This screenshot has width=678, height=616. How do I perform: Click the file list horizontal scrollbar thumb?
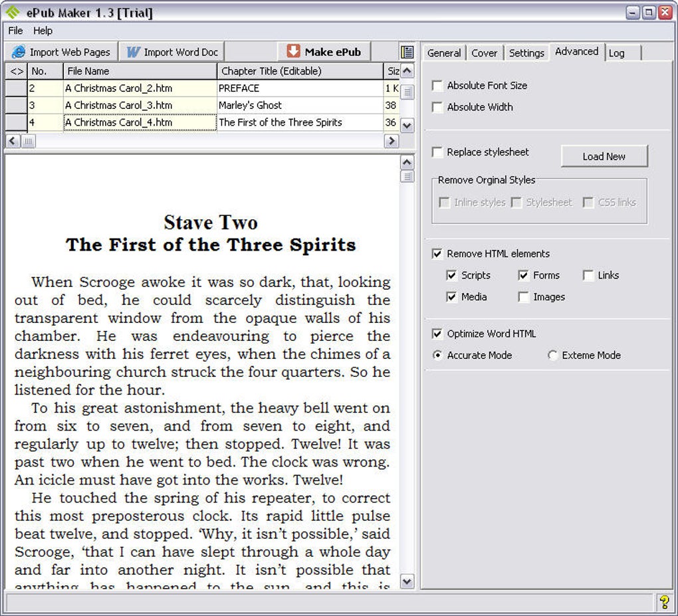(x=28, y=141)
